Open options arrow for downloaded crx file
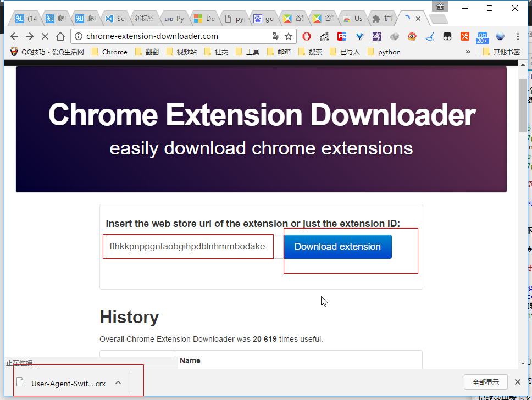This screenshot has height=400, width=532. tap(118, 383)
